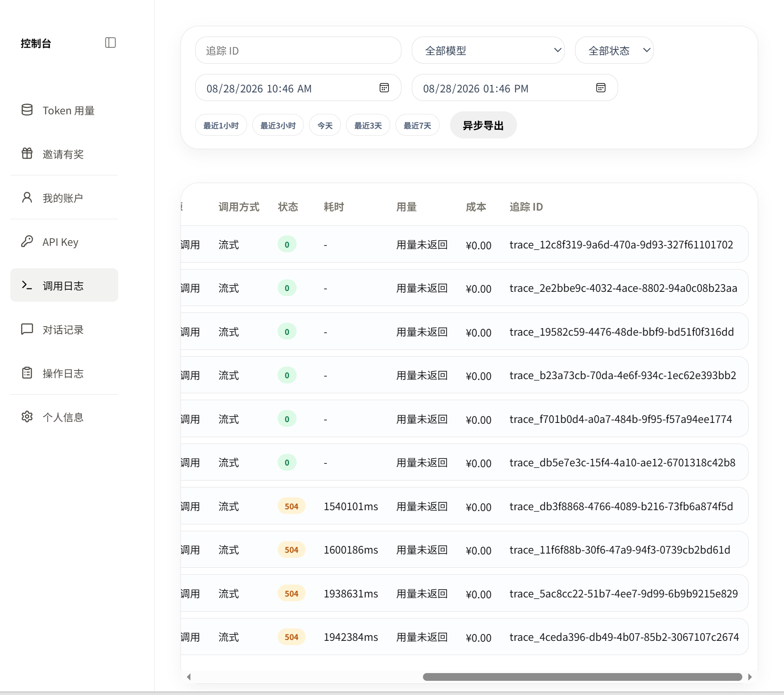Click 用量未返回 in the trace_2e2bbe9c row
This screenshot has height=695, width=784.
click(422, 288)
